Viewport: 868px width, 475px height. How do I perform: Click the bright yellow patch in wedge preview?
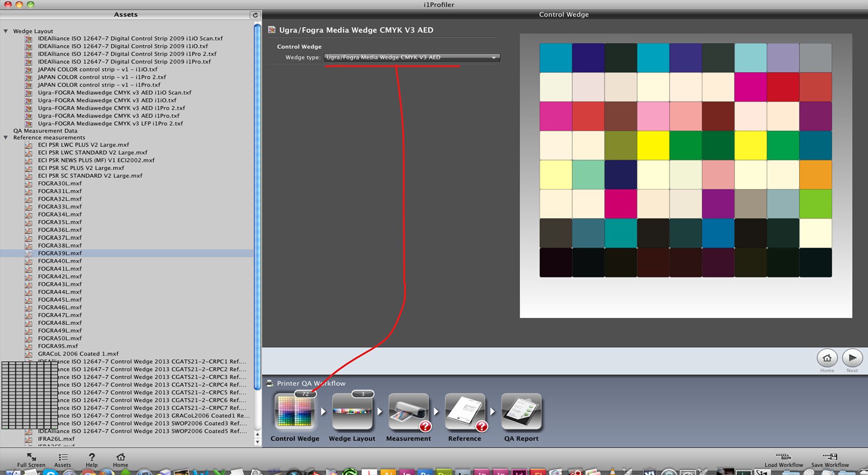[653, 146]
